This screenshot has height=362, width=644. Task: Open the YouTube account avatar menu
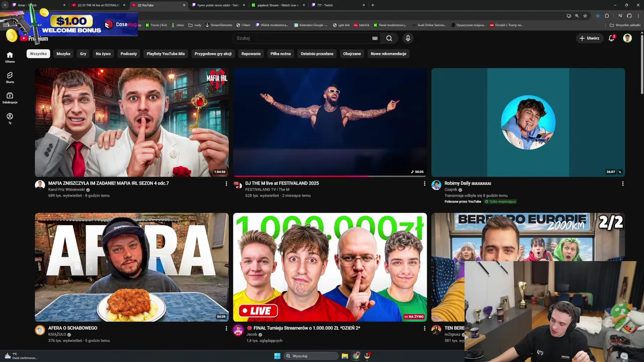coord(627,38)
